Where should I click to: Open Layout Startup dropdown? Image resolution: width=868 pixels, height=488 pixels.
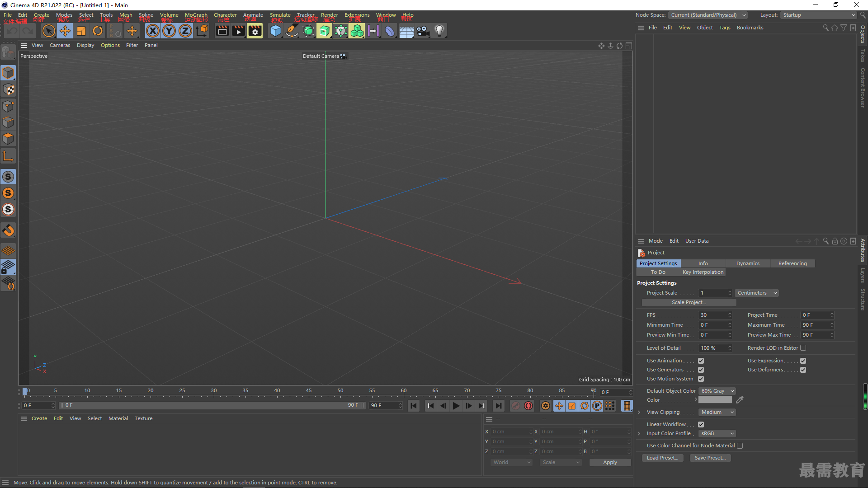(x=819, y=15)
